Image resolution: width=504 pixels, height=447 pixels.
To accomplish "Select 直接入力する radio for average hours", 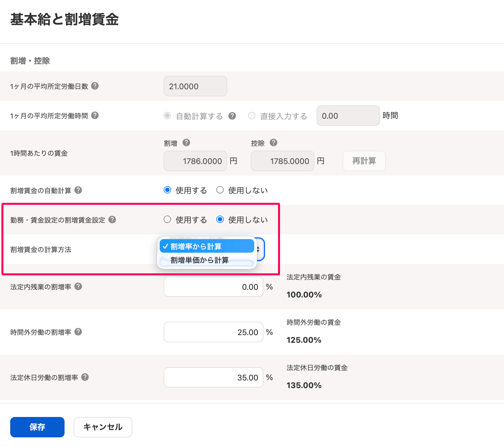I will (252, 116).
